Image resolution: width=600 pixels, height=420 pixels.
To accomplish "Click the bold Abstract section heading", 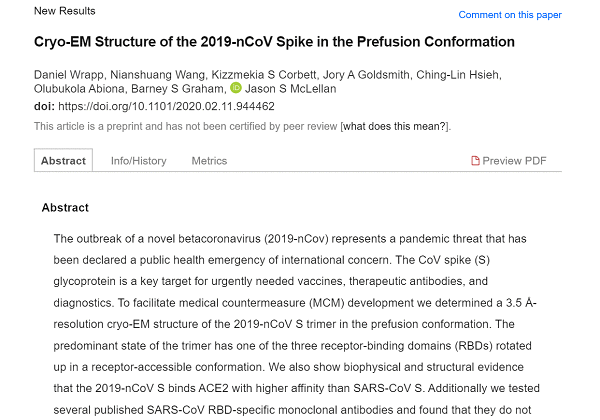I will (65, 207).
